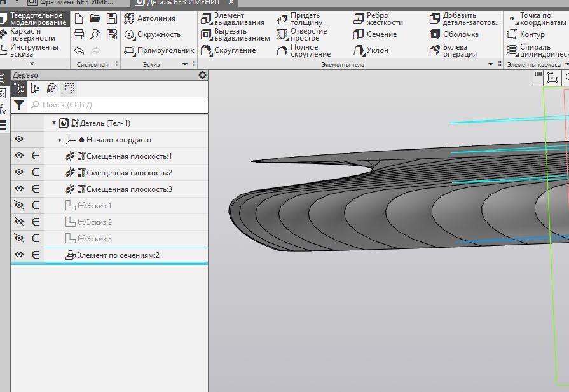Image resolution: width=569 pixels, height=392 pixels.
Task: Click the Print icon in Системная panel
Action: pos(79,34)
